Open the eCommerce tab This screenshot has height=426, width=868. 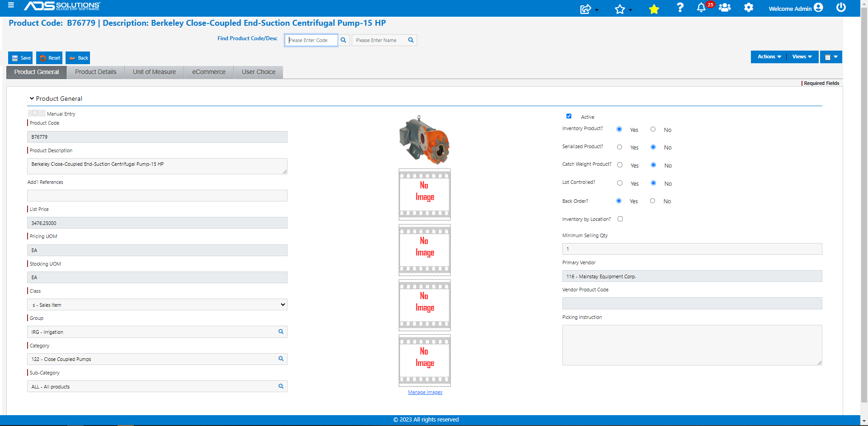pyautogui.click(x=208, y=72)
